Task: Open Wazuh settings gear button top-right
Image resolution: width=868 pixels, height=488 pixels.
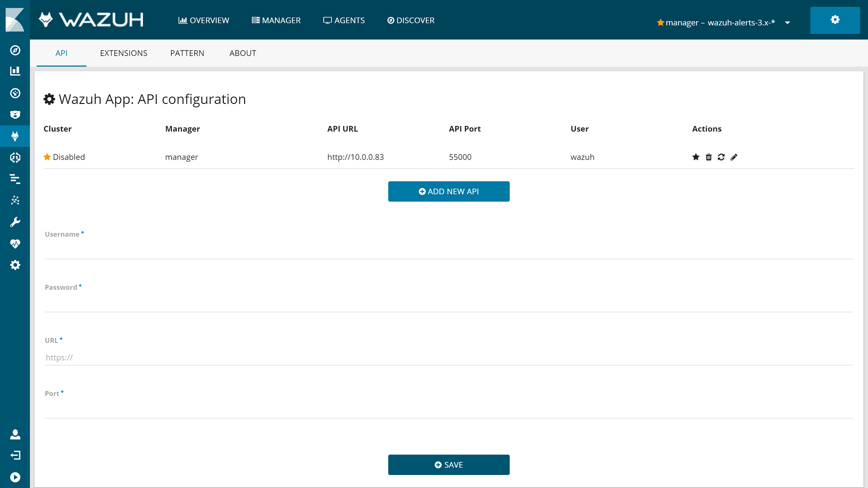Action: [835, 20]
